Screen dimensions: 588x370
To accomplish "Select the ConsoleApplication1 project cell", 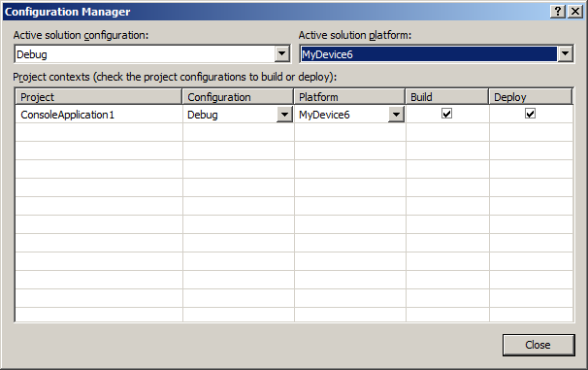I will [99, 115].
